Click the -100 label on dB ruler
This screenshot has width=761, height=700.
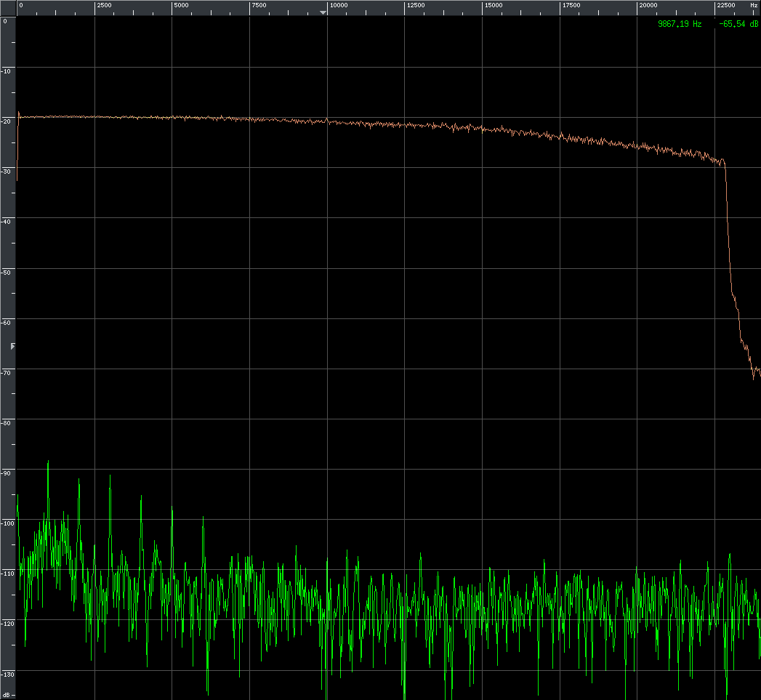point(8,523)
